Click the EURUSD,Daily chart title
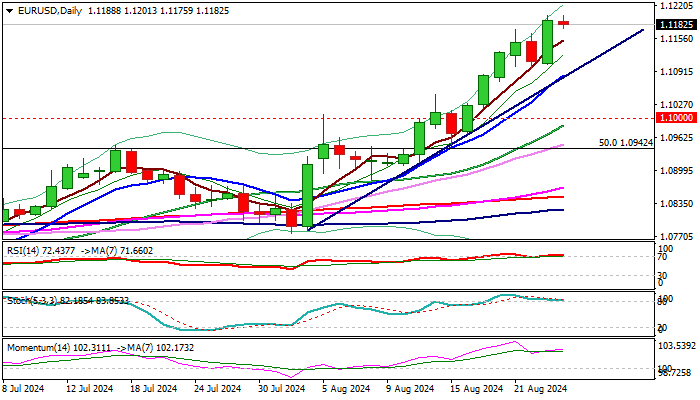 (45, 10)
